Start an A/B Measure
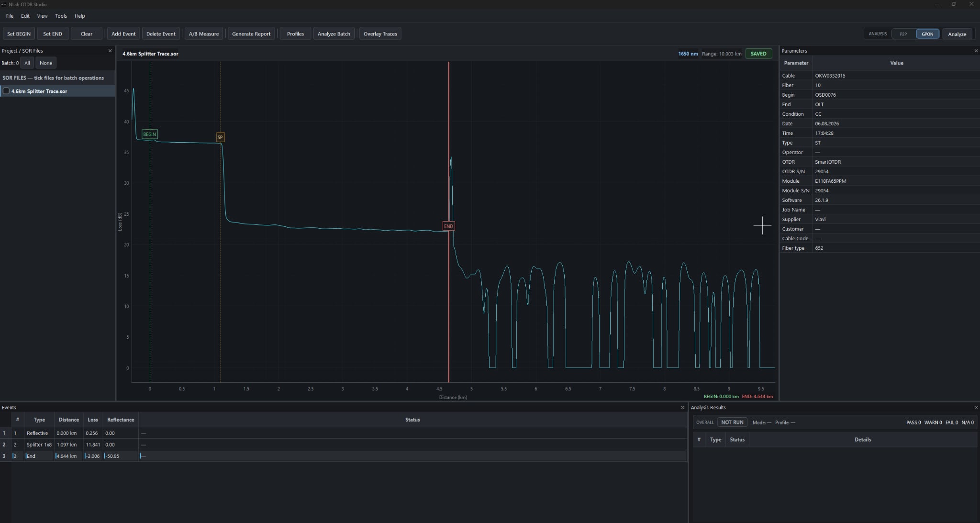This screenshot has width=980, height=523. pyautogui.click(x=204, y=34)
